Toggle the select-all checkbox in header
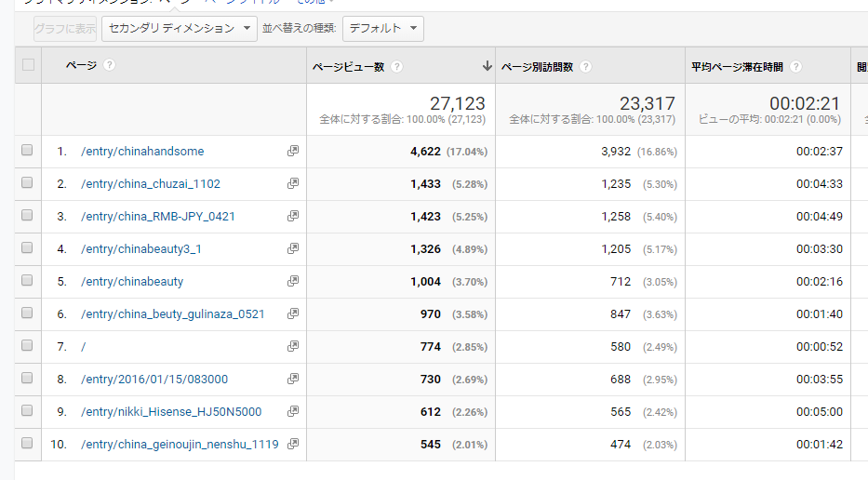The image size is (868, 480). point(28,65)
